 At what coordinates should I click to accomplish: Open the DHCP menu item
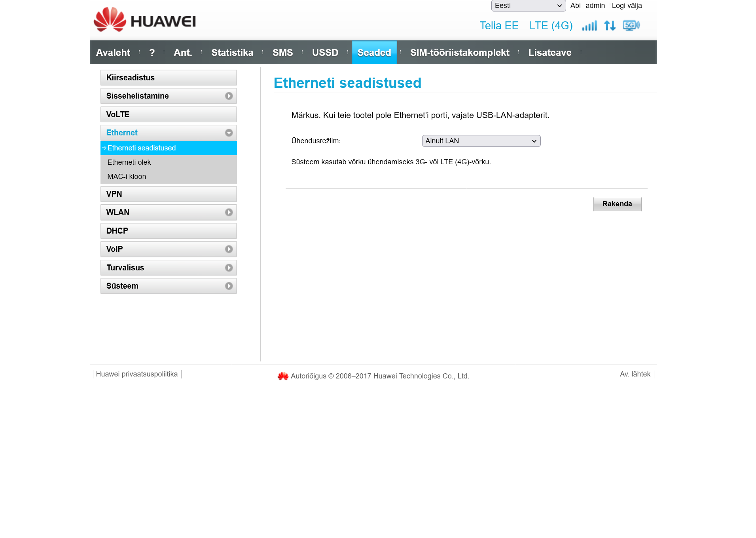point(169,231)
